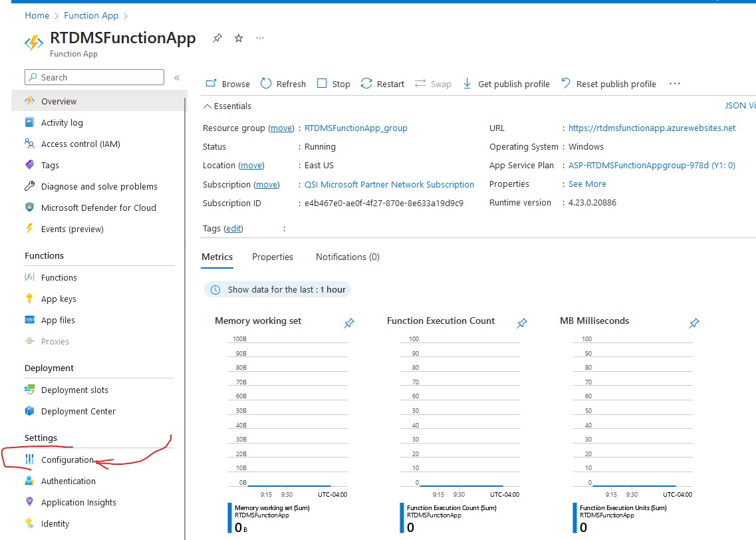Open JSON View link
This screenshot has height=540, width=756.
click(740, 106)
